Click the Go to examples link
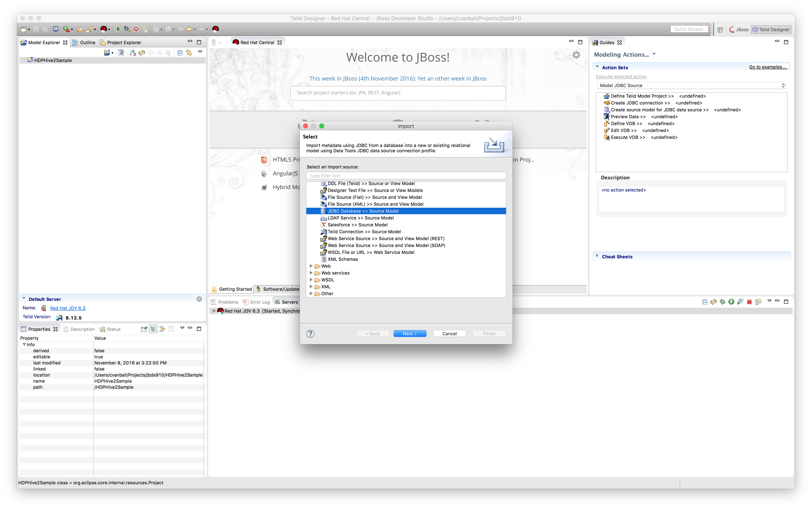 [x=768, y=67]
